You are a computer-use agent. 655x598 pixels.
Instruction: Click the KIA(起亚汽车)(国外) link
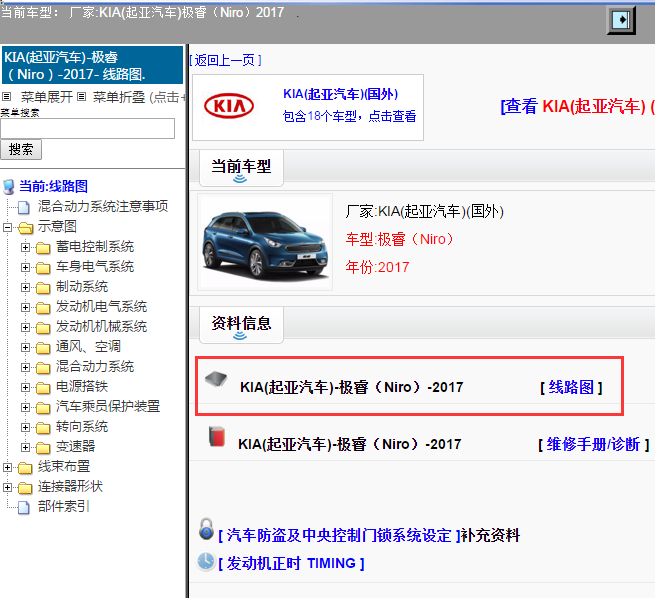(x=340, y=94)
